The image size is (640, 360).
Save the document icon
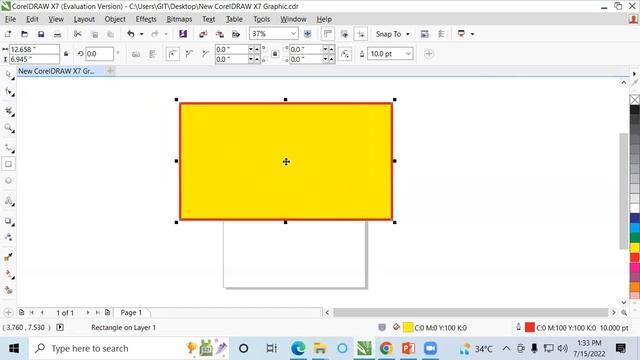[x=41, y=34]
